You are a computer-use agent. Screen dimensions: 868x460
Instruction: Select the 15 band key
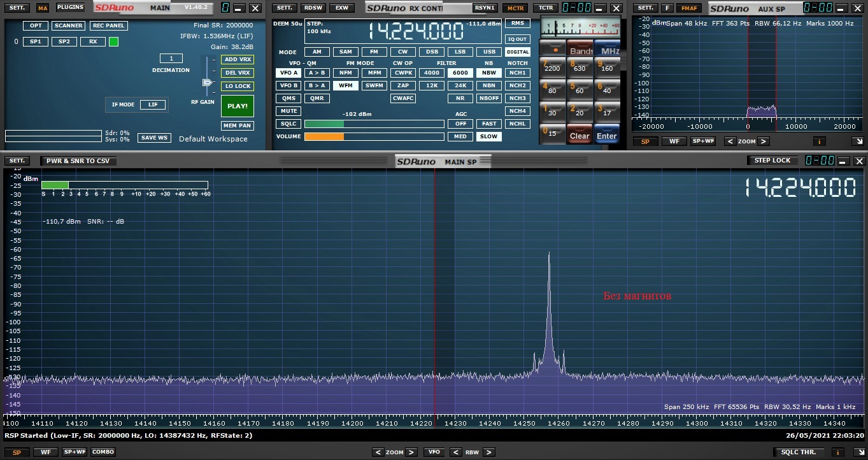click(553, 133)
